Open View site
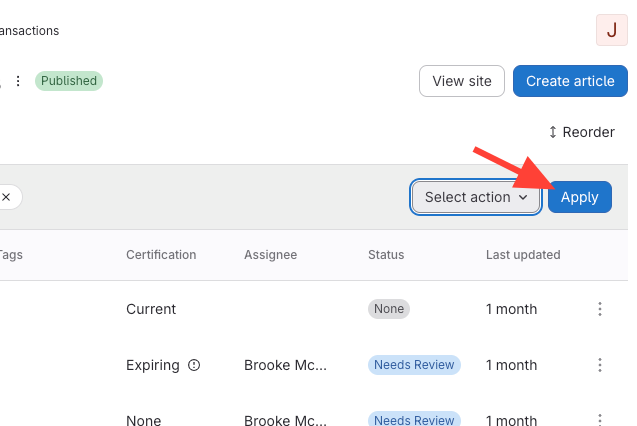Image resolution: width=637 pixels, height=426 pixels. [x=461, y=81]
